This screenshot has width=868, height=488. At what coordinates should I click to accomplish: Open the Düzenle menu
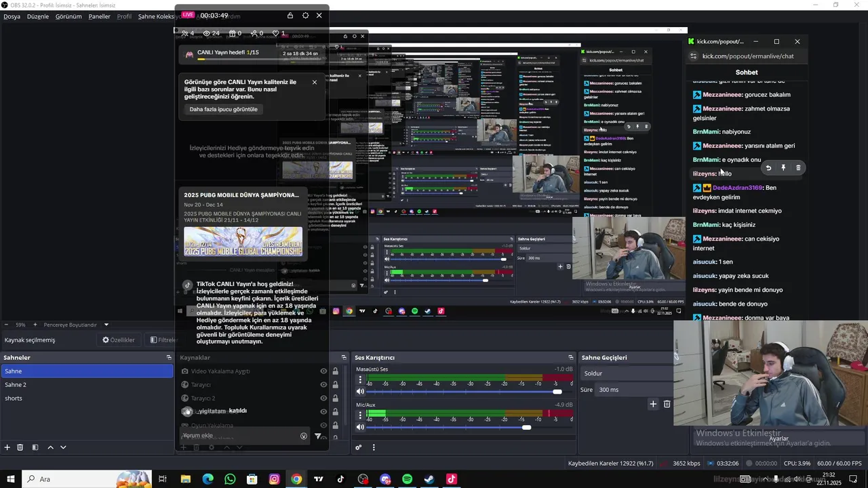coord(38,16)
